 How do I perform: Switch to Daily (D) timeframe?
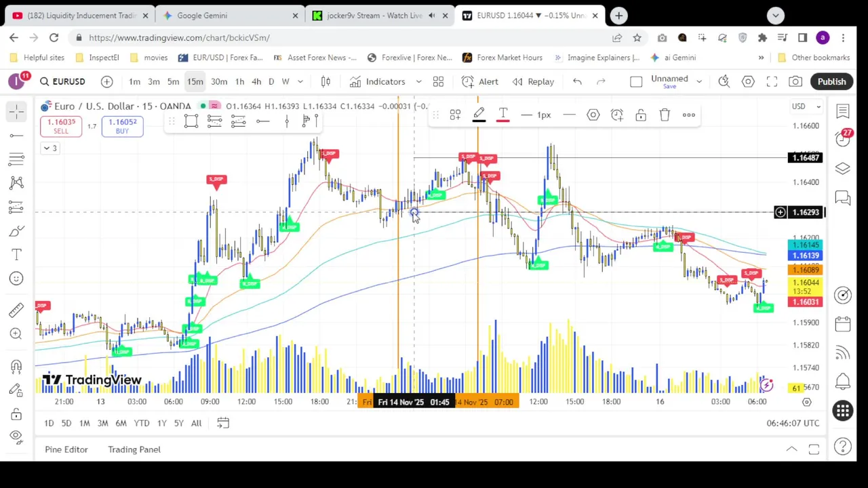(x=271, y=81)
